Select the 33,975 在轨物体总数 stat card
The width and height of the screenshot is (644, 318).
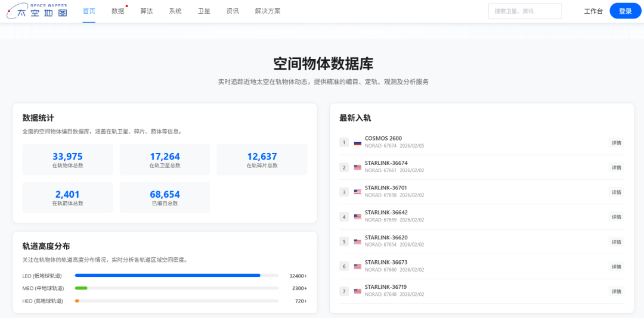[67, 160]
